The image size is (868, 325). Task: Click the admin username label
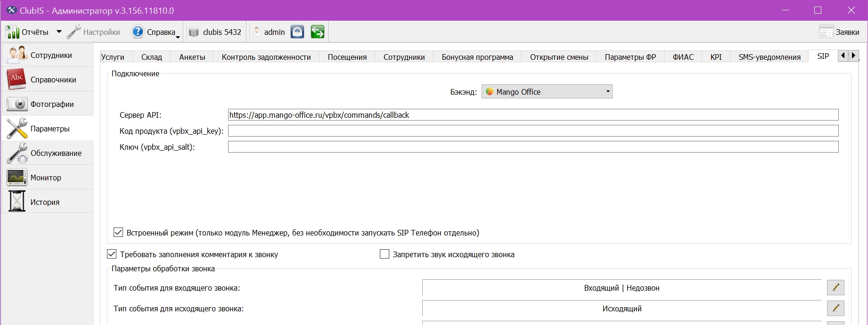click(274, 32)
